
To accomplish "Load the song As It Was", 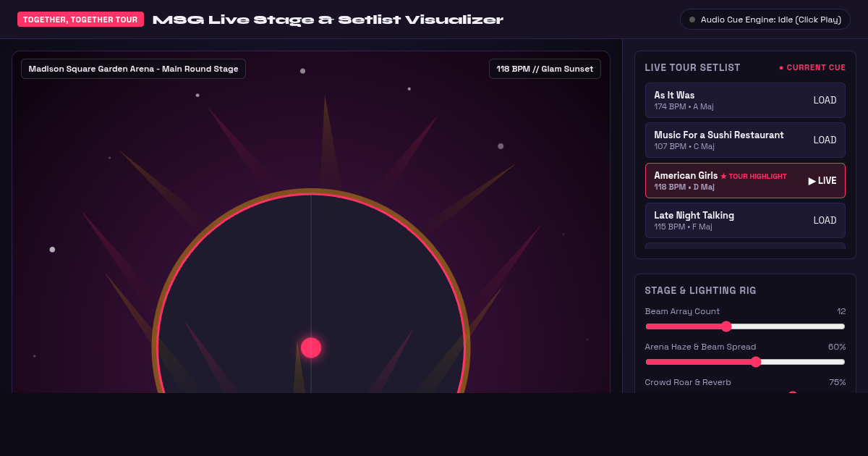I will [x=825, y=101].
